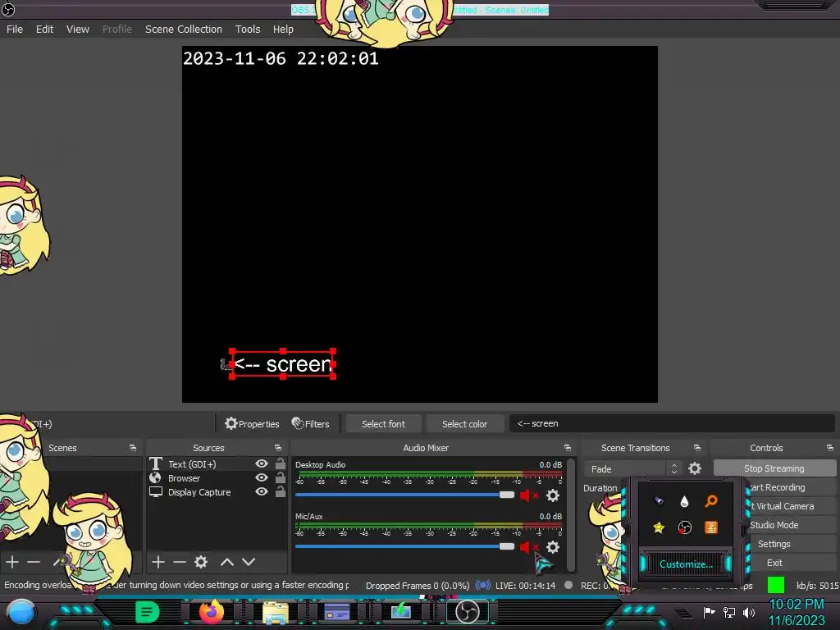Click the Stop Streaming button
This screenshot has height=630, width=840.
pos(774,468)
